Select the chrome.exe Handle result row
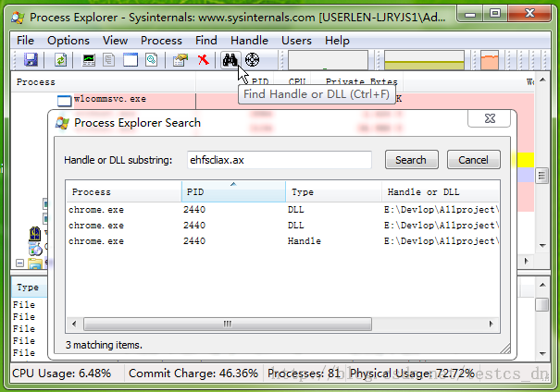 (x=282, y=241)
